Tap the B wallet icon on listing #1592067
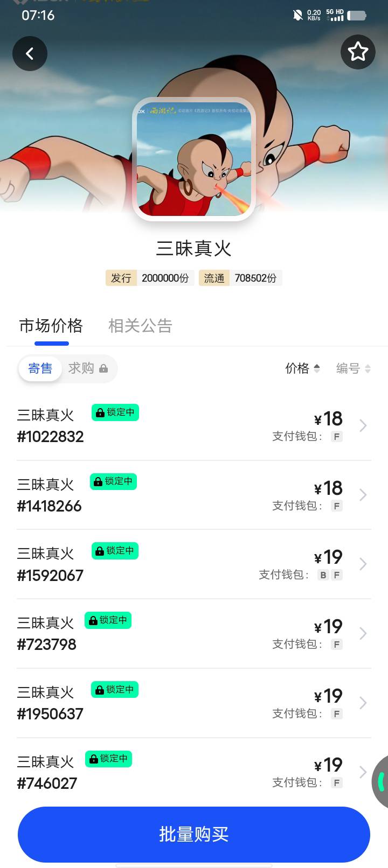This screenshot has height=868, width=388. coord(323,575)
